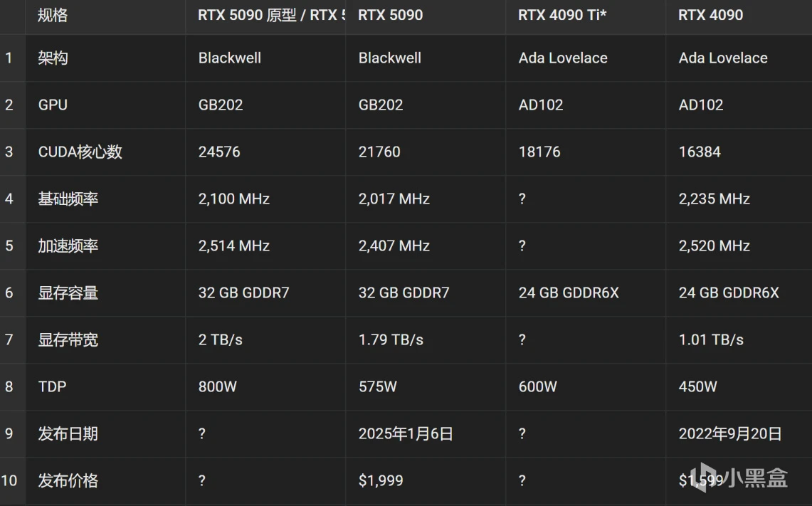
Task: Select the RTX 4090 column header
Action: pos(710,15)
